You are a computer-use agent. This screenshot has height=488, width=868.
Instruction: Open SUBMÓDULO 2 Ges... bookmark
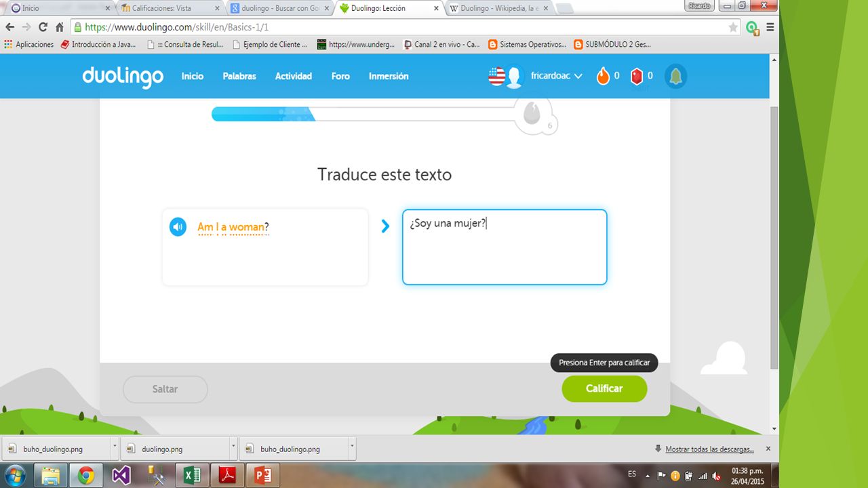tap(612, 44)
